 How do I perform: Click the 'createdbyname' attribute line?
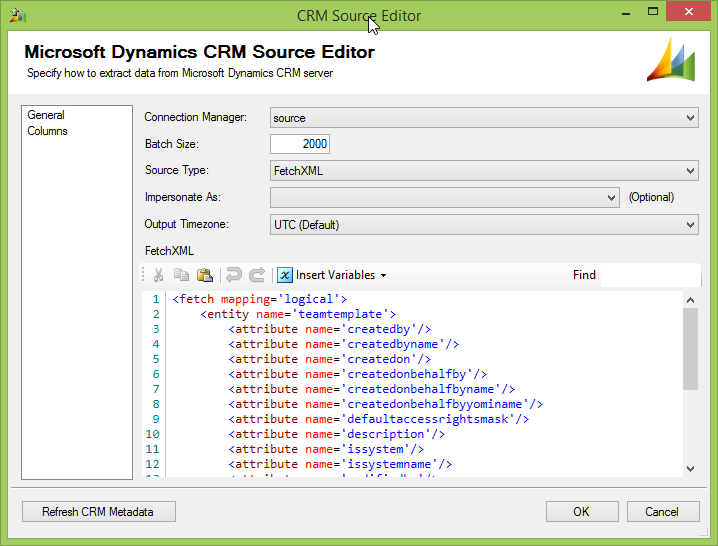coord(343,344)
